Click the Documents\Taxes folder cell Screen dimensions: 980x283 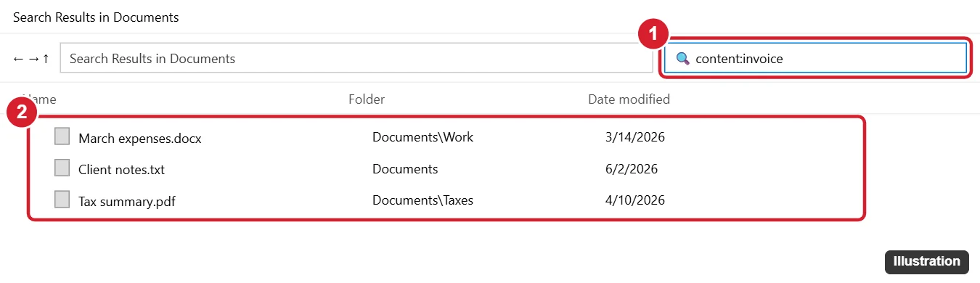(x=422, y=200)
